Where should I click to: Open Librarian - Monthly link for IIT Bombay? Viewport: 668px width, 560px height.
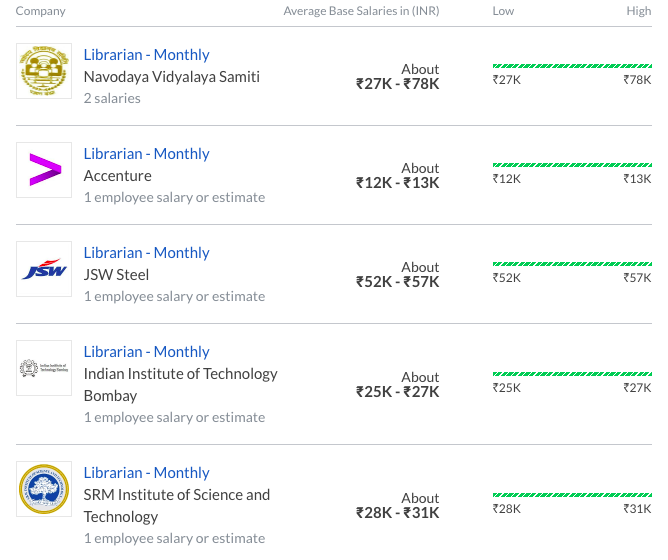146,352
